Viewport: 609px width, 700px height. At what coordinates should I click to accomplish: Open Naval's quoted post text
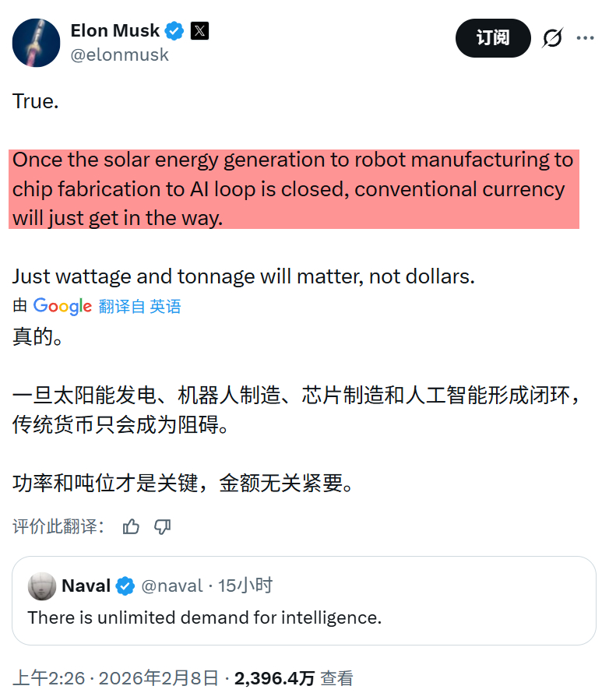205,617
